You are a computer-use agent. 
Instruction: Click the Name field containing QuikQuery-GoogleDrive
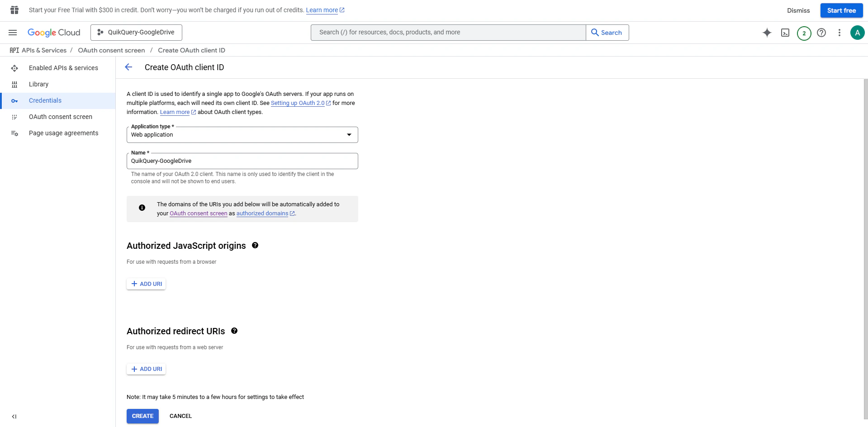point(242,161)
